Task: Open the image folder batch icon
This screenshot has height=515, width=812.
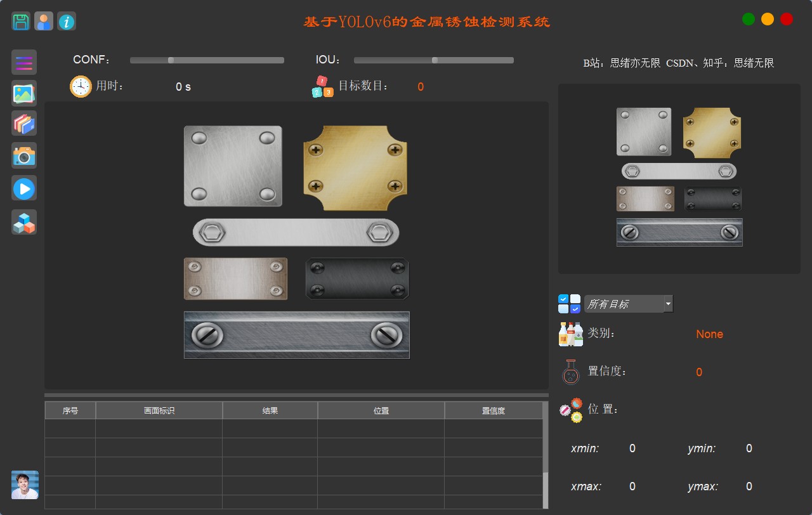Action: point(24,124)
